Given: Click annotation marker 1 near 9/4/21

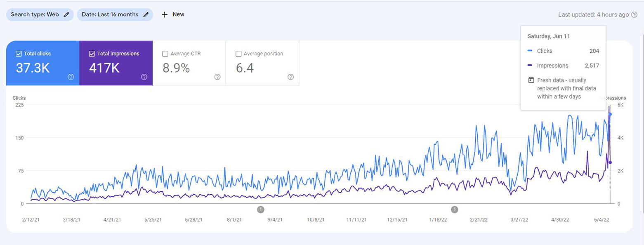Looking at the screenshot, I should pos(261,210).
